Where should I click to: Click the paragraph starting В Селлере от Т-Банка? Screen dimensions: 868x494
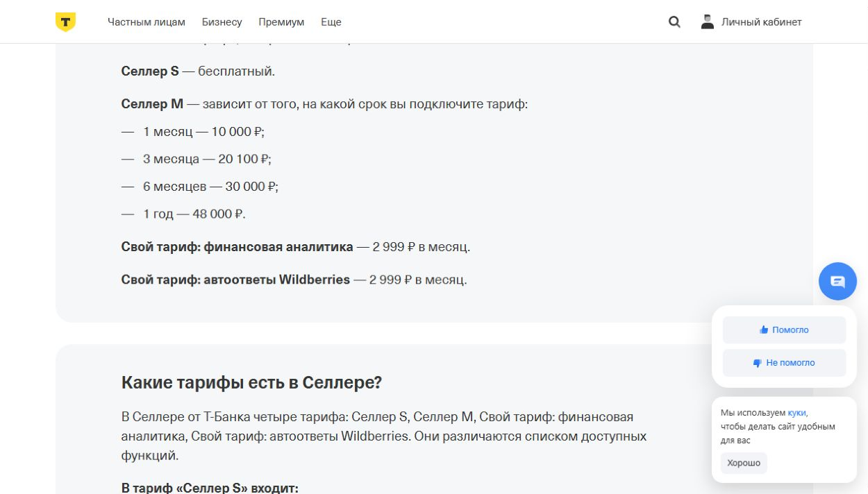(x=384, y=436)
